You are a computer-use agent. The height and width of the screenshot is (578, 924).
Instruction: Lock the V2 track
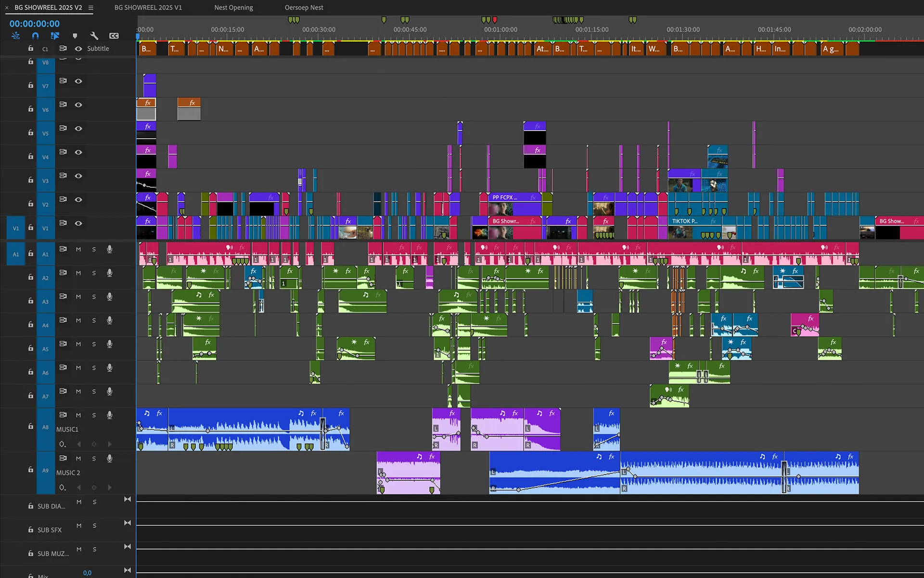[x=31, y=204]
